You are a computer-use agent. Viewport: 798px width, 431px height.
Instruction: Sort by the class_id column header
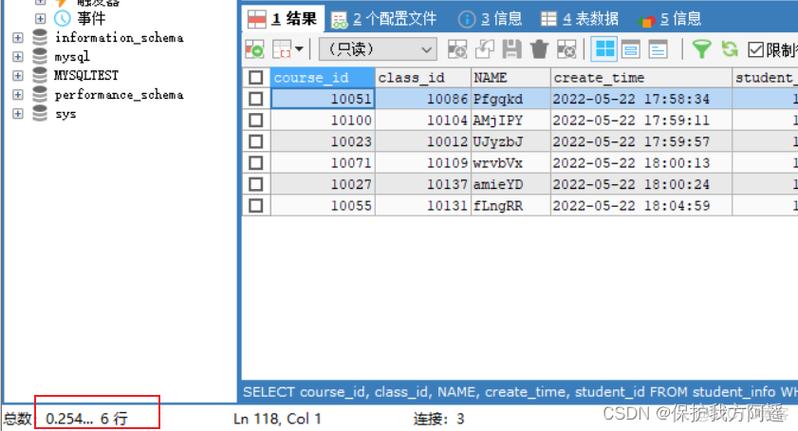pyautogui.click(x=423, y=78)
